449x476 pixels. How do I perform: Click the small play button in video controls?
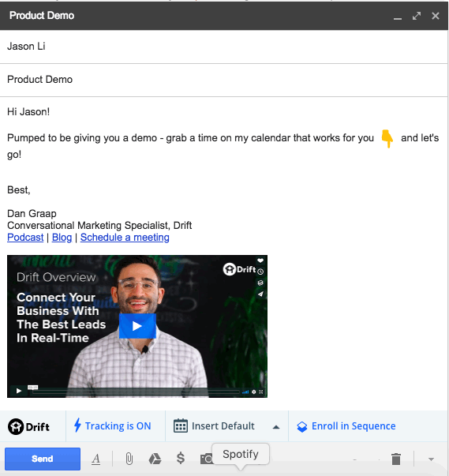[x=18, y=391]
